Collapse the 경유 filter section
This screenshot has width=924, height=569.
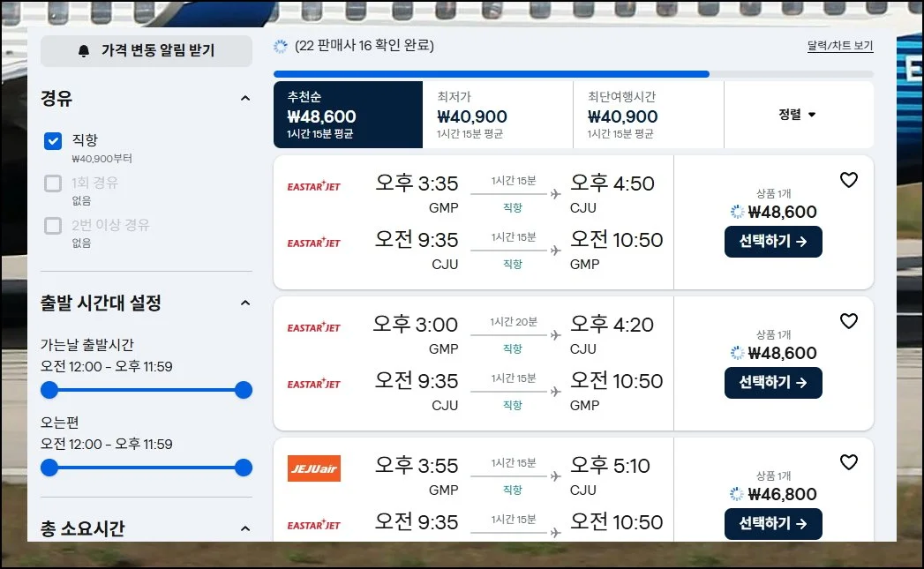click(x=245, y=99)
